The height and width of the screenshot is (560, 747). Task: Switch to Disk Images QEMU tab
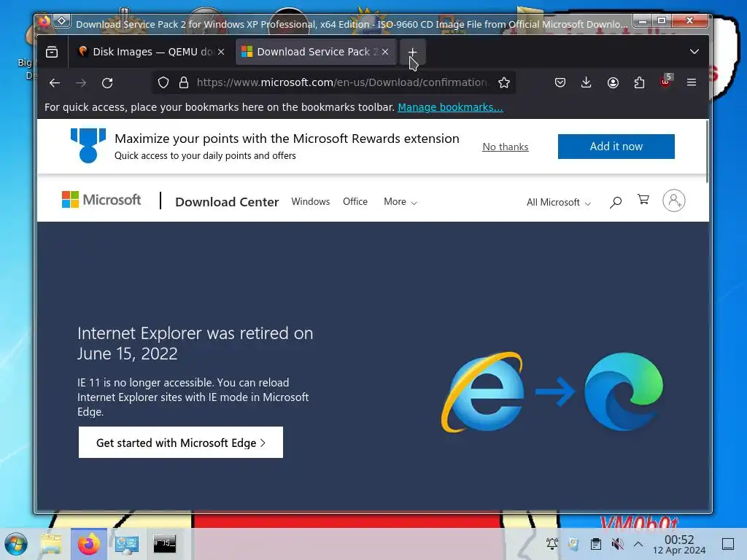click(150, 52)
